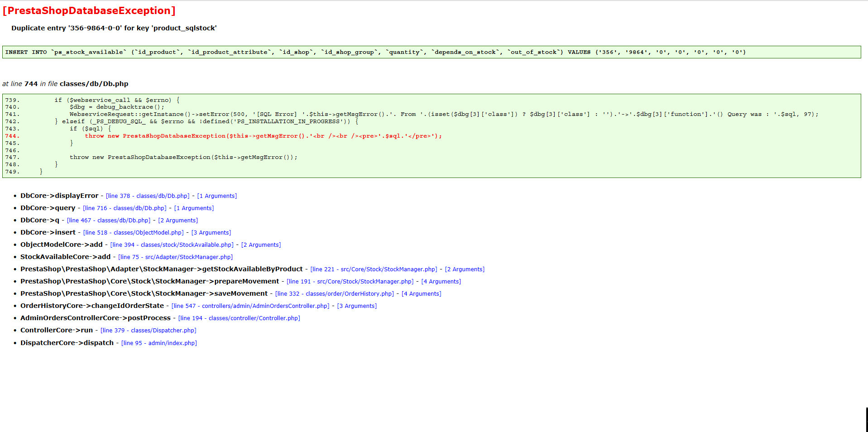Open the line 394 StockAvailable.php link
The height and width of the screenshot is (432, 868).
click(172, 245)
